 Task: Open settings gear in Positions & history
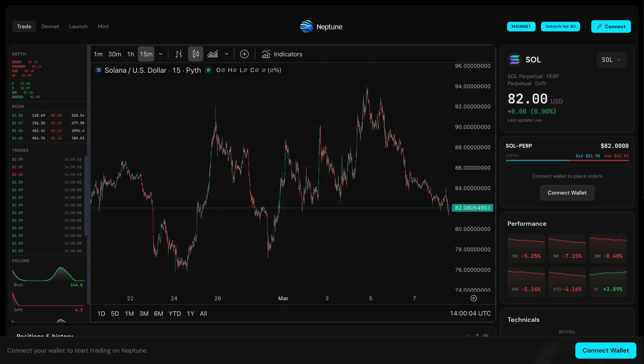(x=486, y=336)
